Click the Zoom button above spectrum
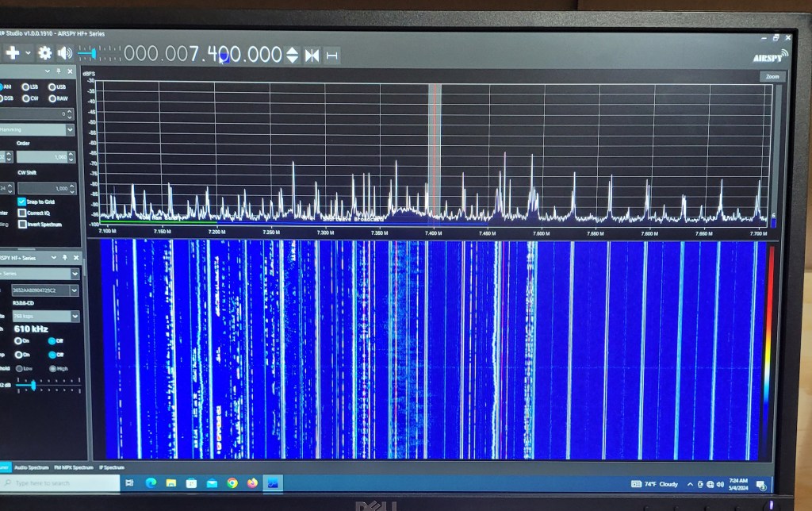 (772, 76)
